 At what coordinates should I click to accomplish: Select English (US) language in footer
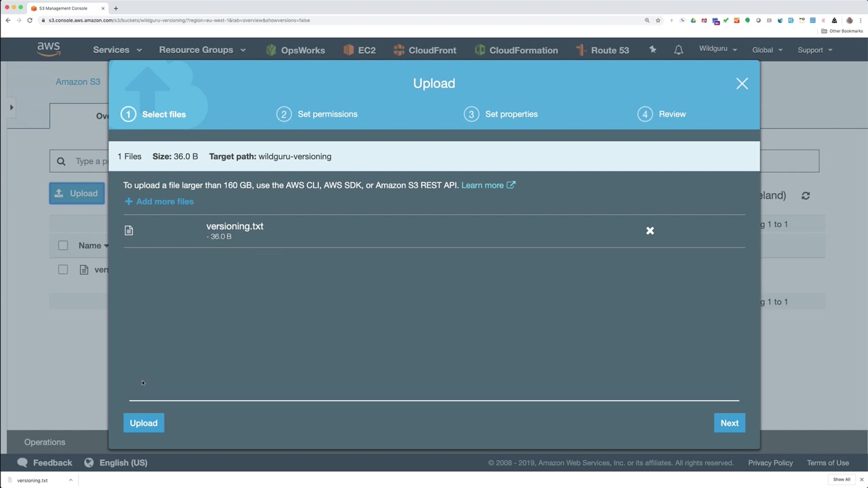point(123,463)
